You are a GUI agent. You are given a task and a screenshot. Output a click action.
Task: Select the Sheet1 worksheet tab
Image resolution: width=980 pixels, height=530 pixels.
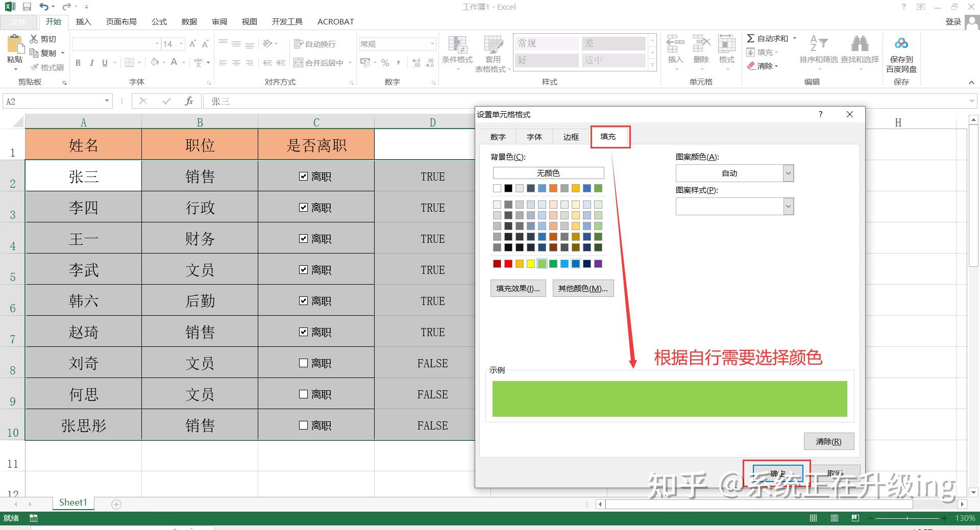pyautogui.click(x=73, y=503)
